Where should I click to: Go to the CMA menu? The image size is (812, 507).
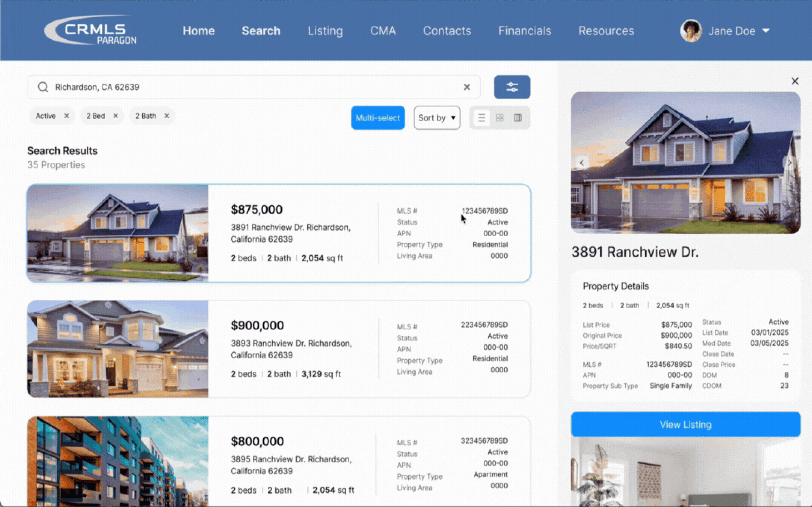tap(383, 31)
